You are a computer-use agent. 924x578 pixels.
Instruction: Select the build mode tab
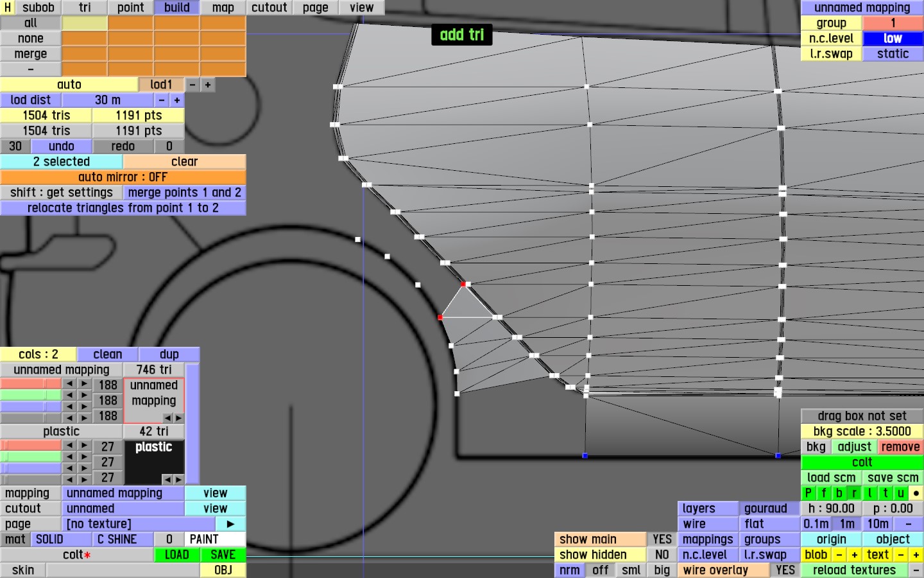[x=177, y=8]
